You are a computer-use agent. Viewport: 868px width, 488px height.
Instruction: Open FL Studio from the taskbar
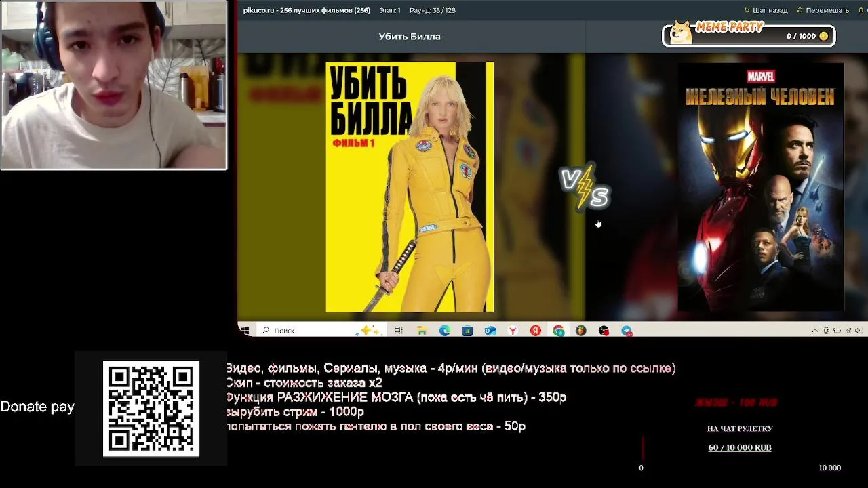pyautogui.click(x=581, y=330)
